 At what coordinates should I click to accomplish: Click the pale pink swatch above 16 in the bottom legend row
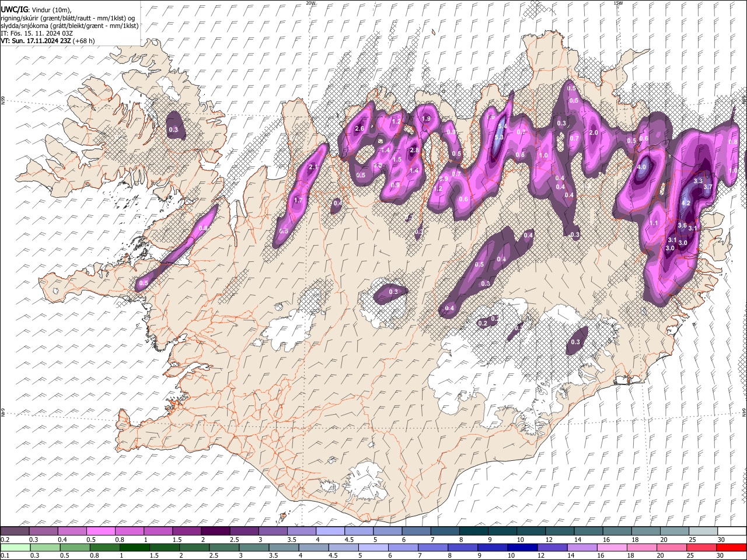point(612,547)
